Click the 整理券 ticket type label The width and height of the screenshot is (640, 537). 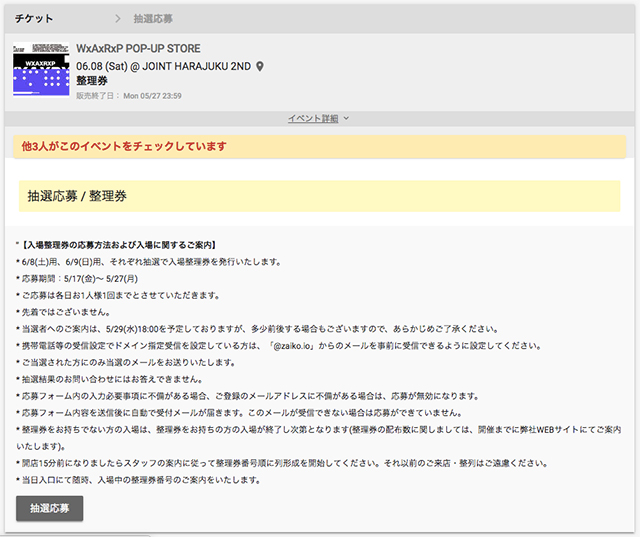point(92,80)
